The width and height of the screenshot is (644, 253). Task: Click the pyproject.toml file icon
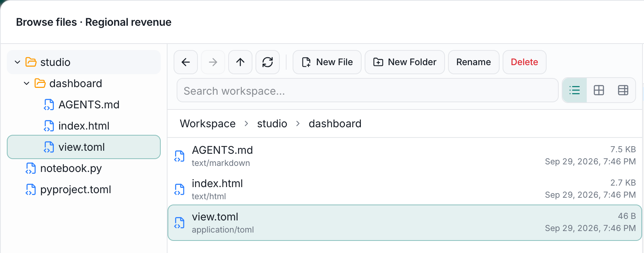31,189
